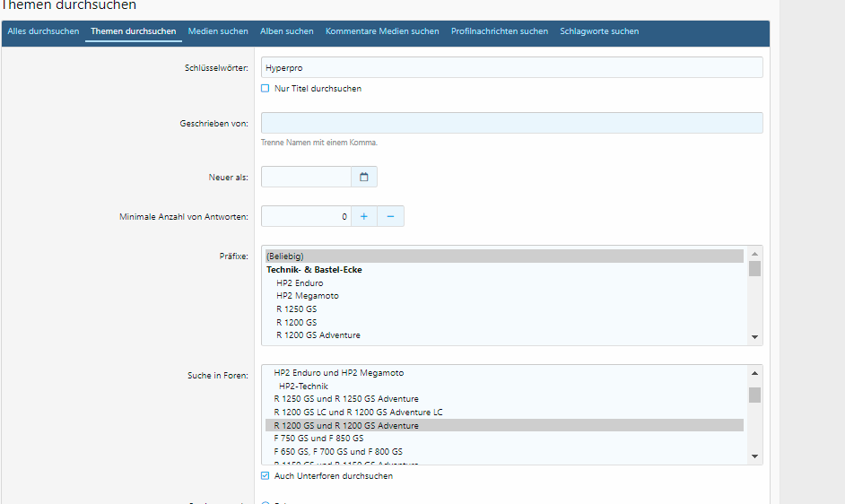Open the Medien suchen tab
Screen dimensions: 845x504
click(x=218, y=31)
